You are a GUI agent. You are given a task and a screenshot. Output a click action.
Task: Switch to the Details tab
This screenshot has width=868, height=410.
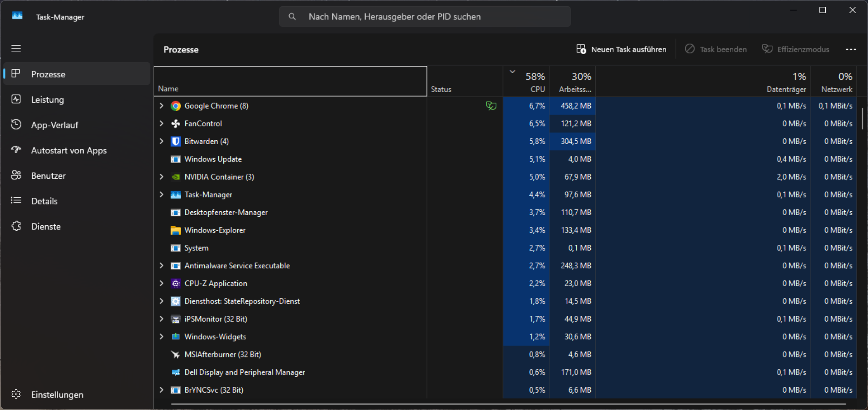pyautogui.click(x=77, y=201)
